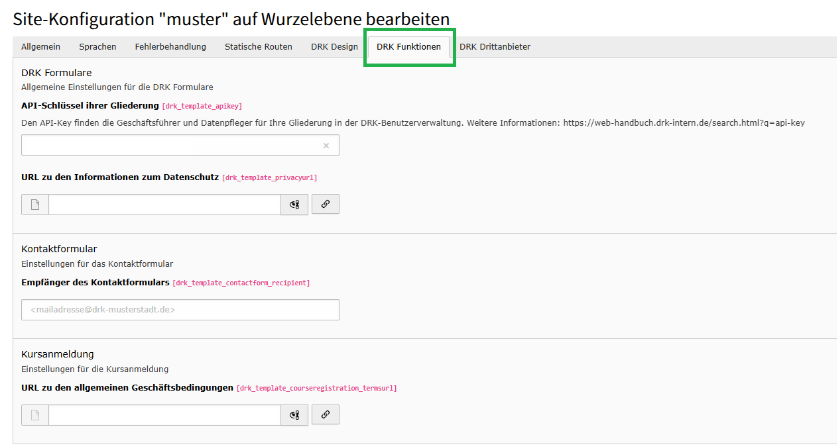Open the link browser for the Geschäftsbedingungen URL
Viewport: 837px width, 447px height.
(325, 414)
